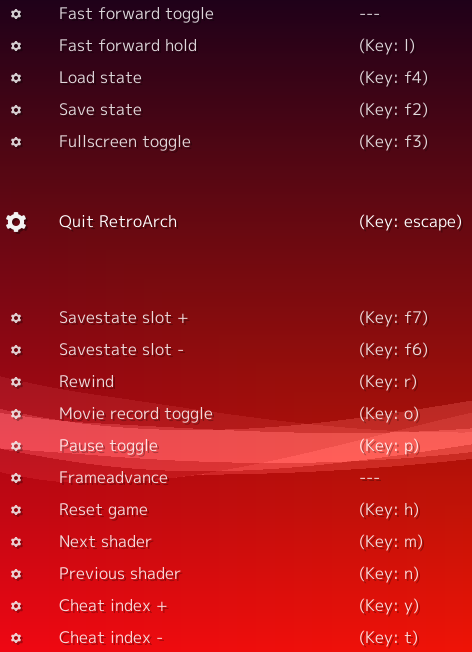Select the Previous shader entry
Image resolution: width=472 pixels, height=652 pixels.
236,574
